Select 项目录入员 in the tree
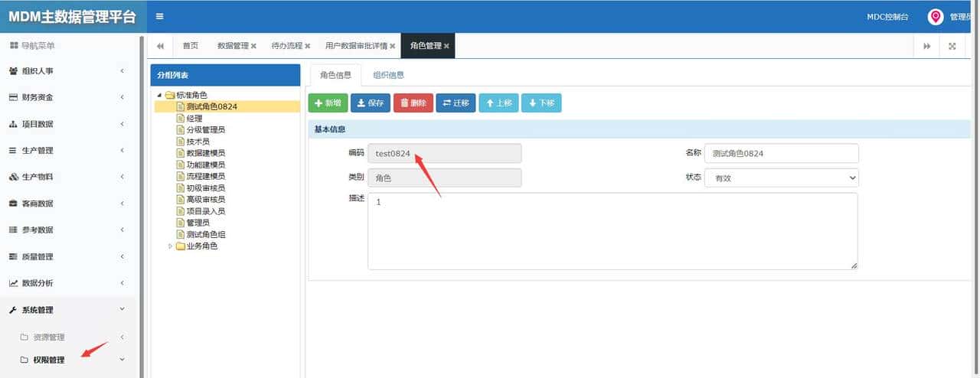This screenshot has height=378, width=980. 206,211
